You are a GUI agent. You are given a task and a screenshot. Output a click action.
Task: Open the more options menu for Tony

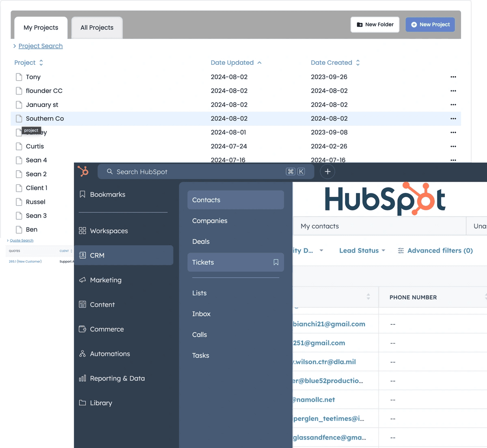pyautogui.click(x=453, y=77)
